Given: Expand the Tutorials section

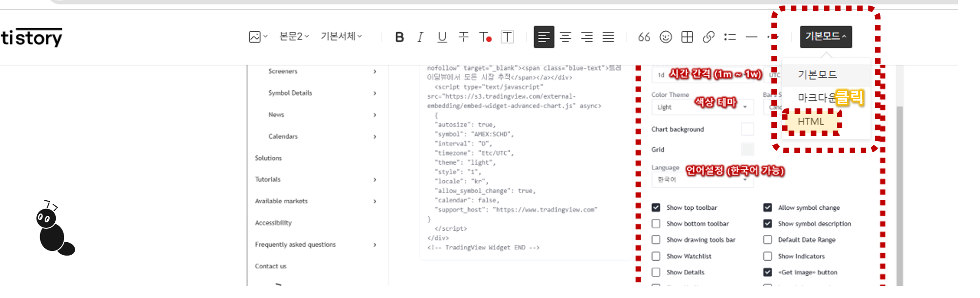Looking at the screenshot, I should [316, 179].
